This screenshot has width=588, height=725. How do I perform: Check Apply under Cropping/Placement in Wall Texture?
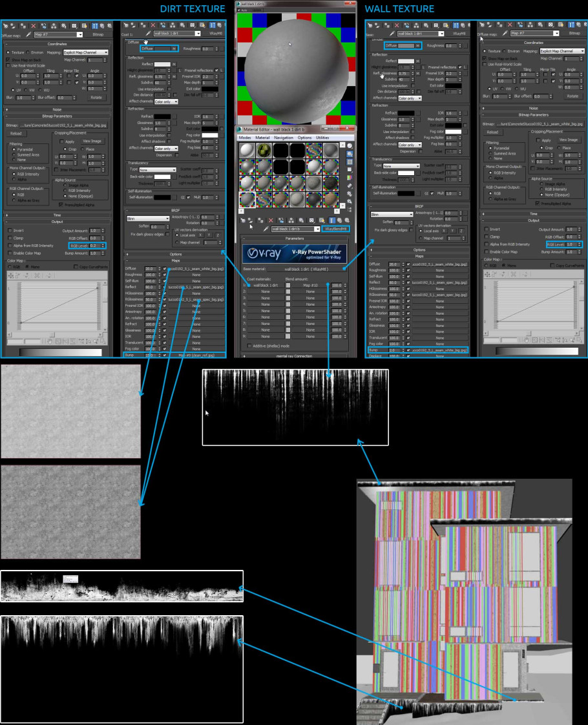pos(538,140)
